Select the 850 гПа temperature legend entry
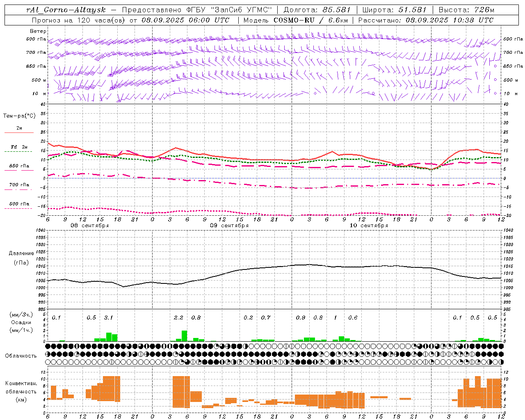 coord(19,168)
